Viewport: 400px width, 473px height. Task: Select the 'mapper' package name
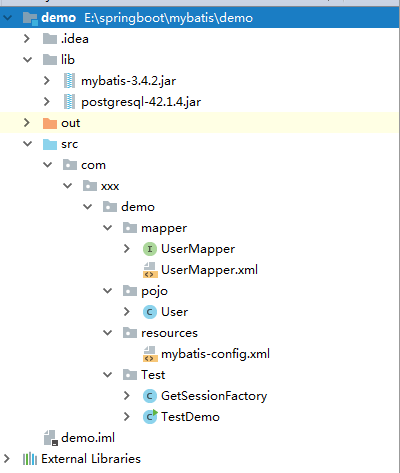(164, 229)
